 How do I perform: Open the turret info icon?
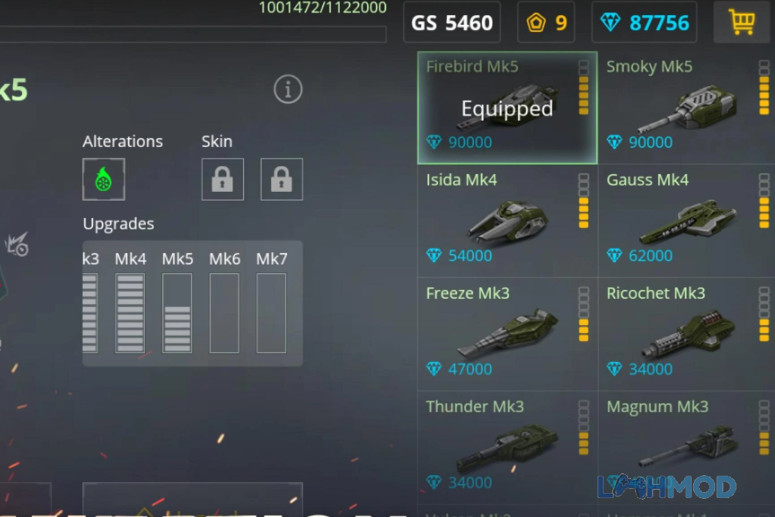tap(288, 89)
